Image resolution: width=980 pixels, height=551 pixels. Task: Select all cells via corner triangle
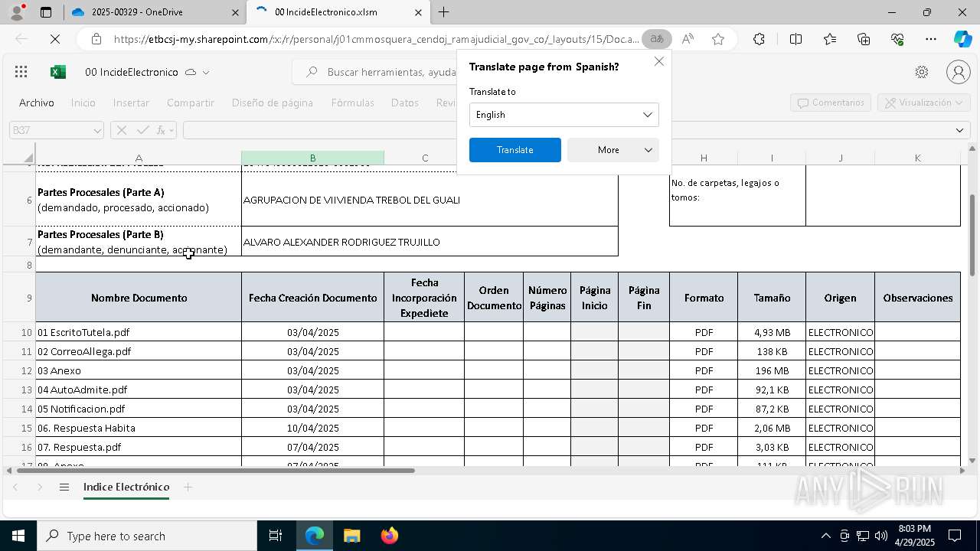tap(28, 158)
